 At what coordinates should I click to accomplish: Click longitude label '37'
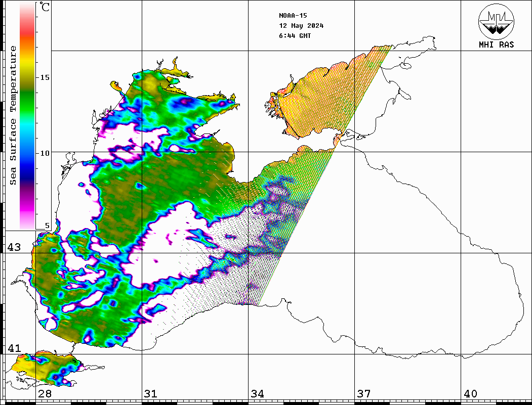[364, 394]
